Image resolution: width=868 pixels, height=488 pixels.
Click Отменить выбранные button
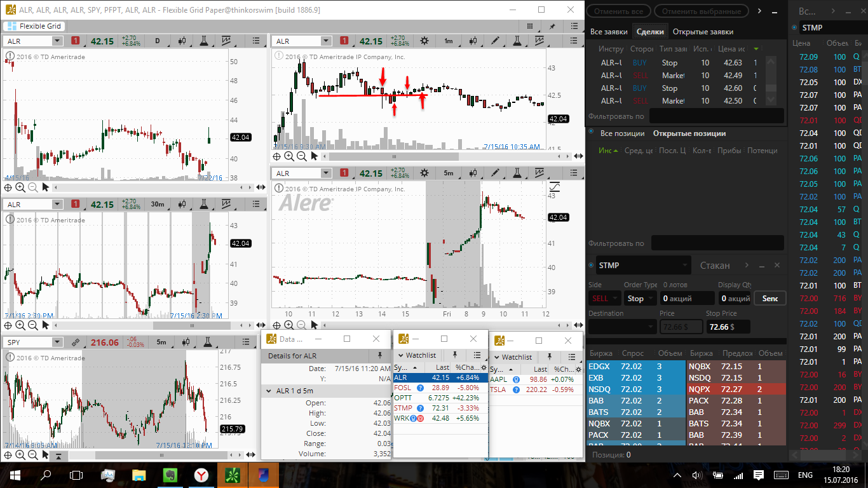coord(702,11)
